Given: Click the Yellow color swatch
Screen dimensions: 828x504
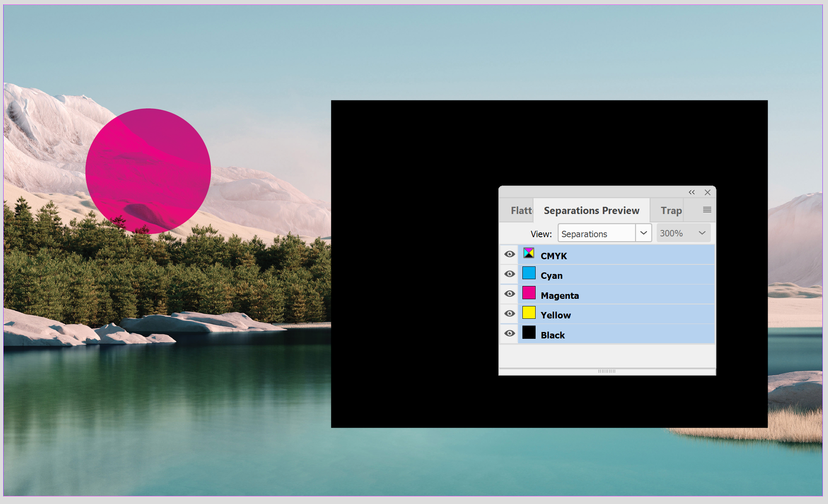Looking at the screenshot, I should (x=529, y=312).
